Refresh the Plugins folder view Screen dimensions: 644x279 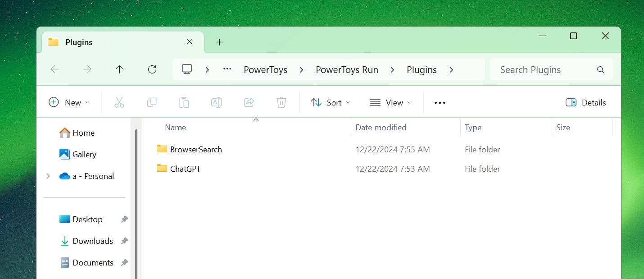pyautogui.click(x=152, y=69)
